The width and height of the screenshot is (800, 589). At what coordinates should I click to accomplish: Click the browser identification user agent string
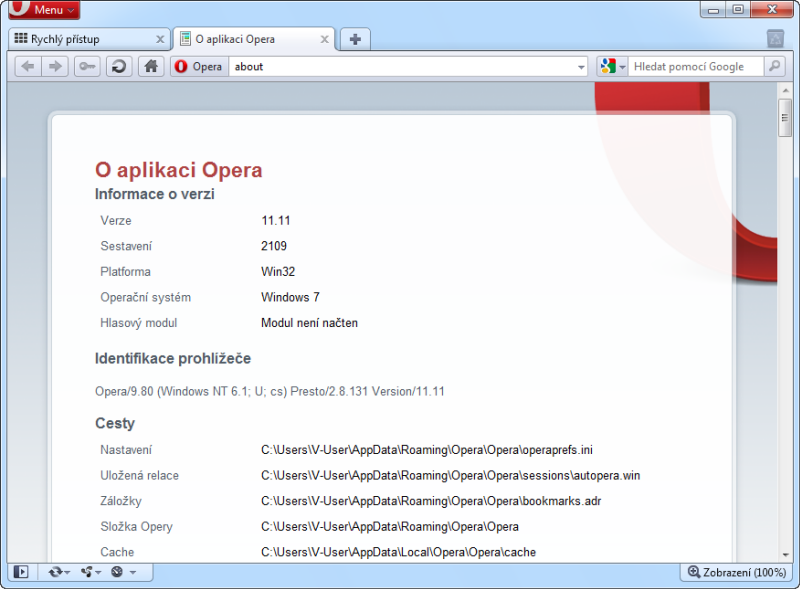pos(270,391)
